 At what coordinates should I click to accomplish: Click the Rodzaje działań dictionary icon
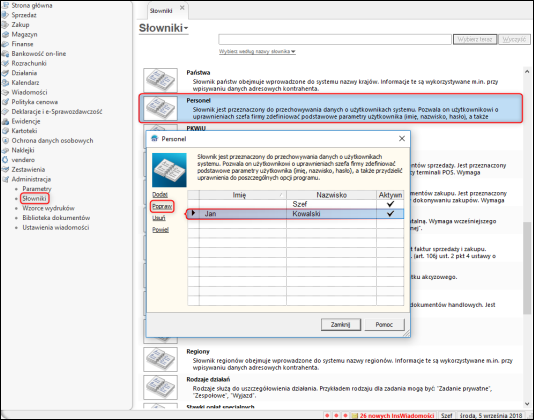[x=160, y=387]
